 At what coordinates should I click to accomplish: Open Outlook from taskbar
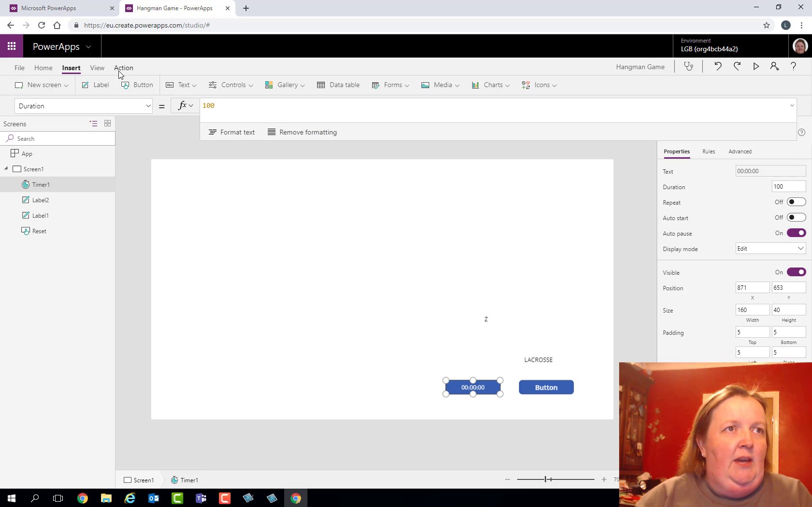click(154, 498)
